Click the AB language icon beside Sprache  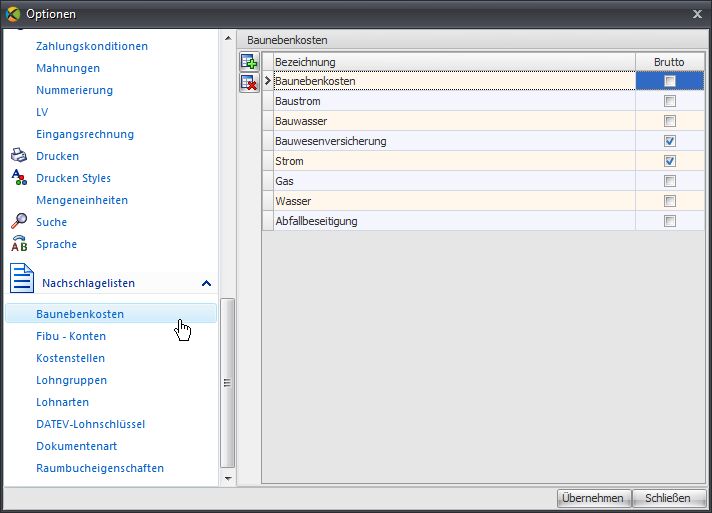coord(19,244)
